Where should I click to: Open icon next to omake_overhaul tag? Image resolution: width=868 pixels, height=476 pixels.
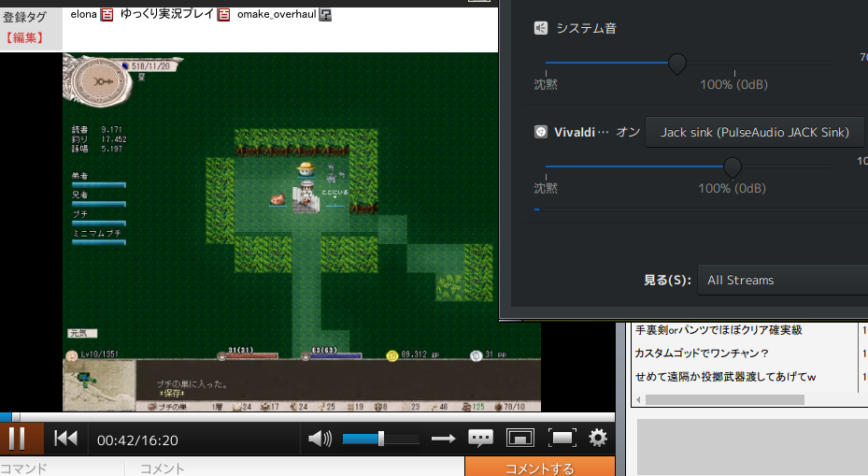(x=325, y=15)
